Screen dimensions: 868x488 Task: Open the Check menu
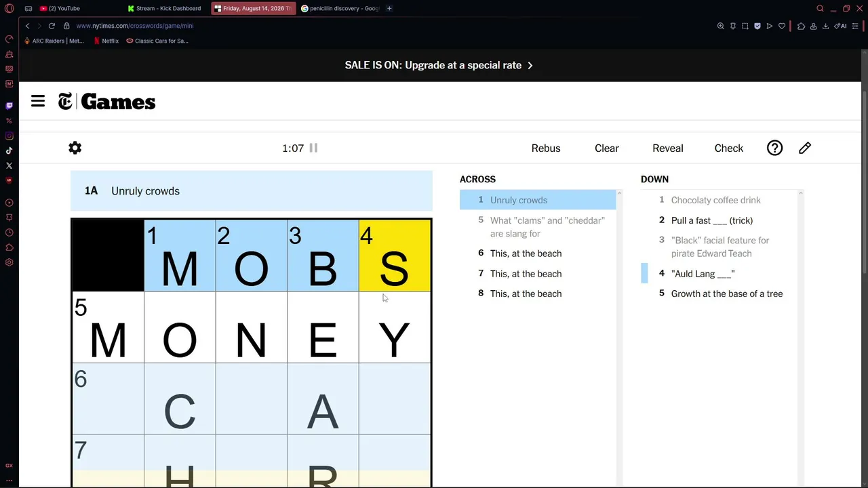point(729,148)
